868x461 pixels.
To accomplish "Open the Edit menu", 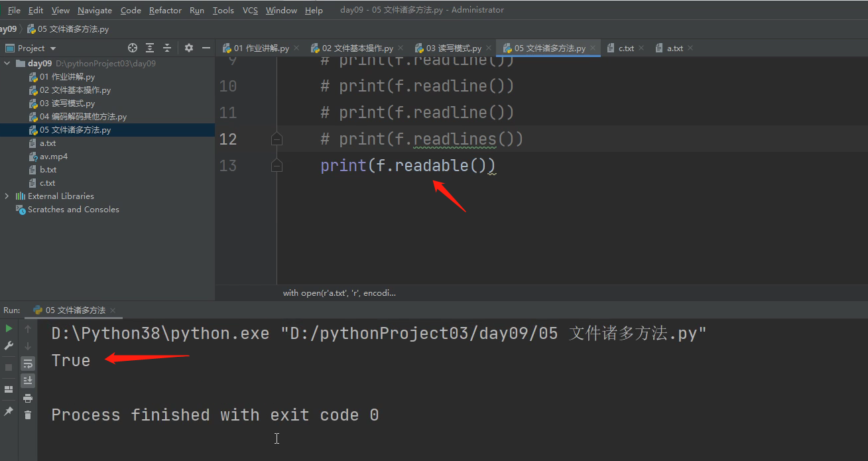I will click(36, 10).
